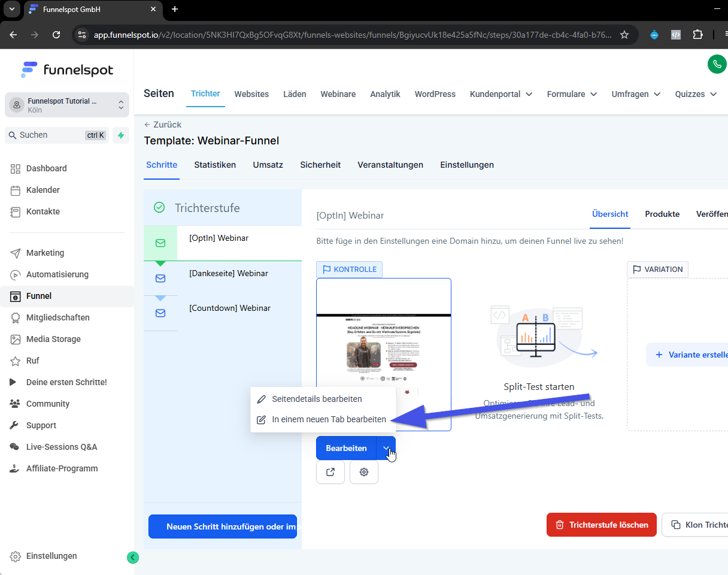This screenshot has width=728, height=575.
Task: Switch to the Trichter tab
Action: click(x=205, y=93)
